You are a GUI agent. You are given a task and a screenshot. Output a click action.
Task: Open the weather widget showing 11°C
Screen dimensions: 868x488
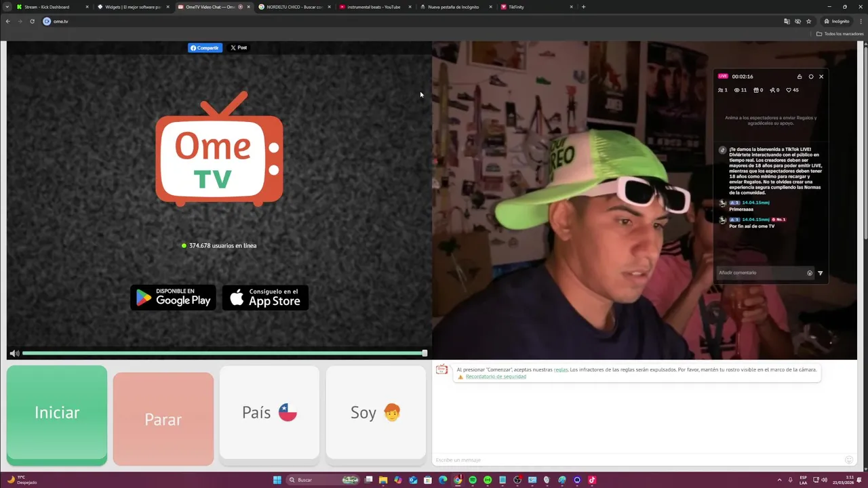pos(22,480)
